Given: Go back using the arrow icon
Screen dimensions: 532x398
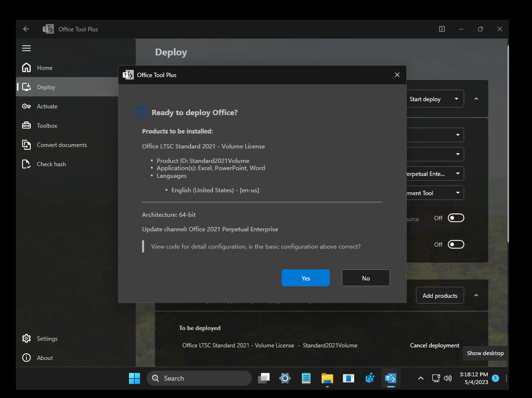Looking at the screenshot, I should (26, 29).
